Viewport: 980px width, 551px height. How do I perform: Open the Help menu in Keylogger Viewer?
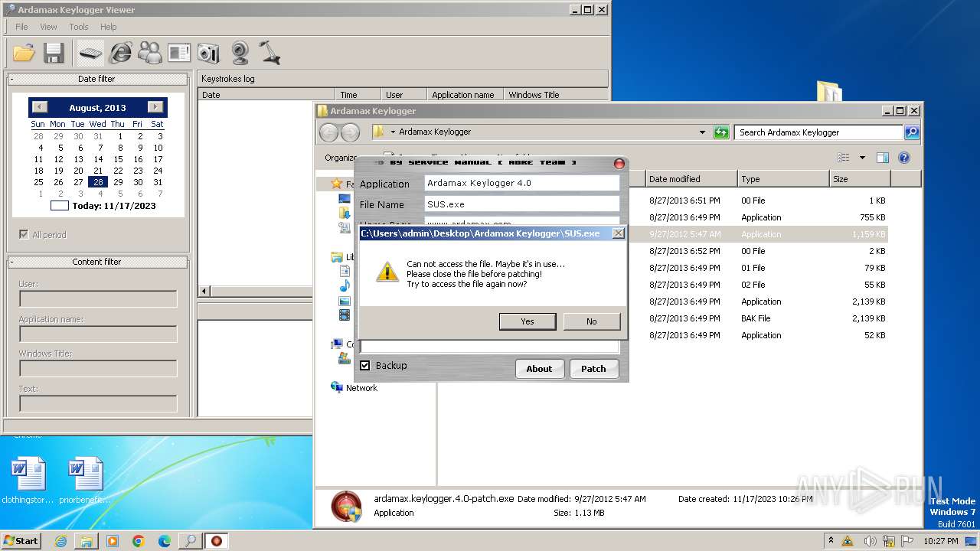point(109,27)
